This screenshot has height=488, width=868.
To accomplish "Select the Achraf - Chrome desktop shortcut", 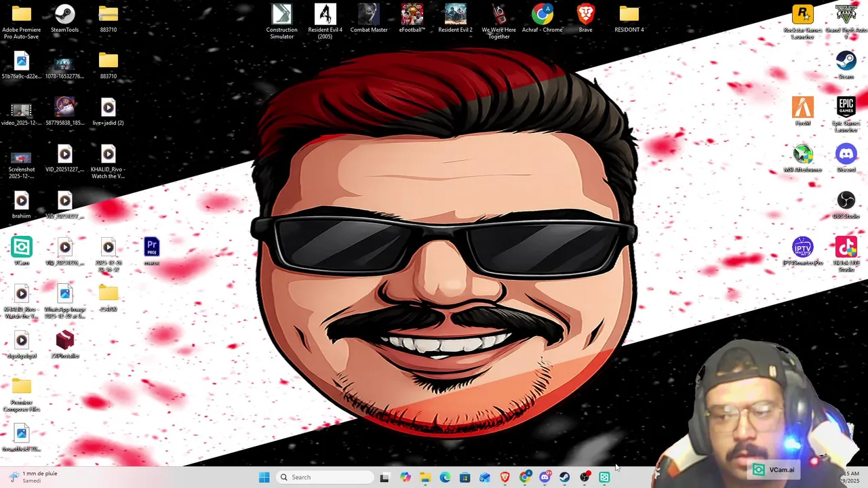I will pos(542,18).
